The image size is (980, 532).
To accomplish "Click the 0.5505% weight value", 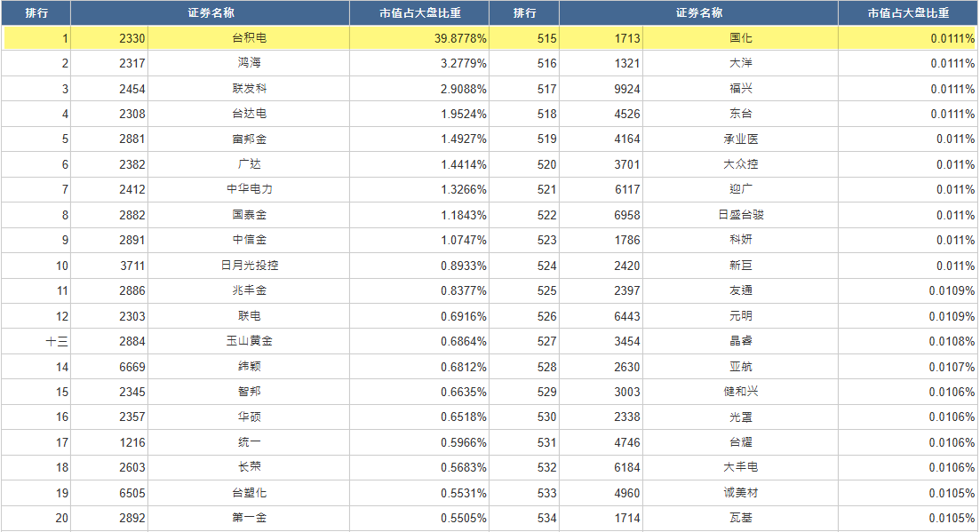I will tap(463, 519).
